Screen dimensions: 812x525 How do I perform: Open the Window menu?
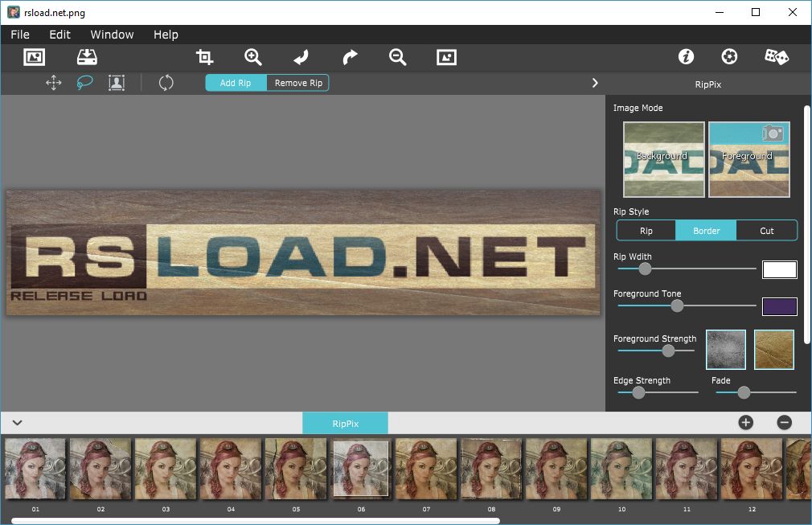click(x=112, y=35)
